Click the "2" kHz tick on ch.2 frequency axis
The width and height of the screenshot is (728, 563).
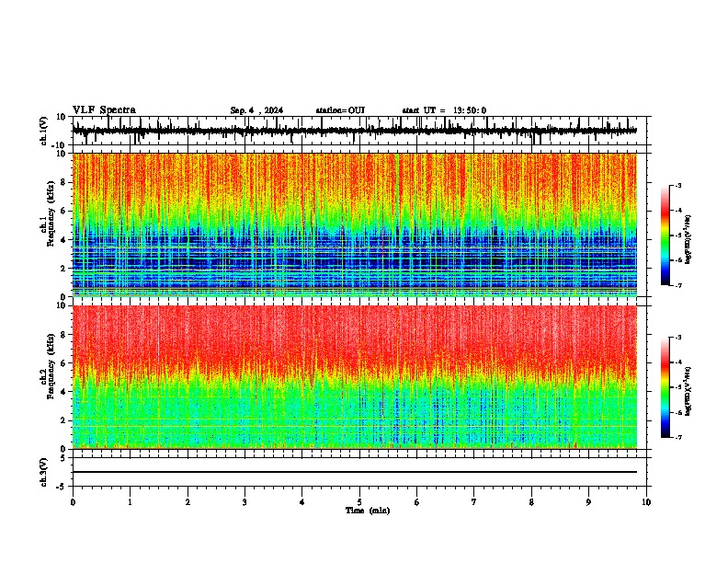tap(63, 420)
